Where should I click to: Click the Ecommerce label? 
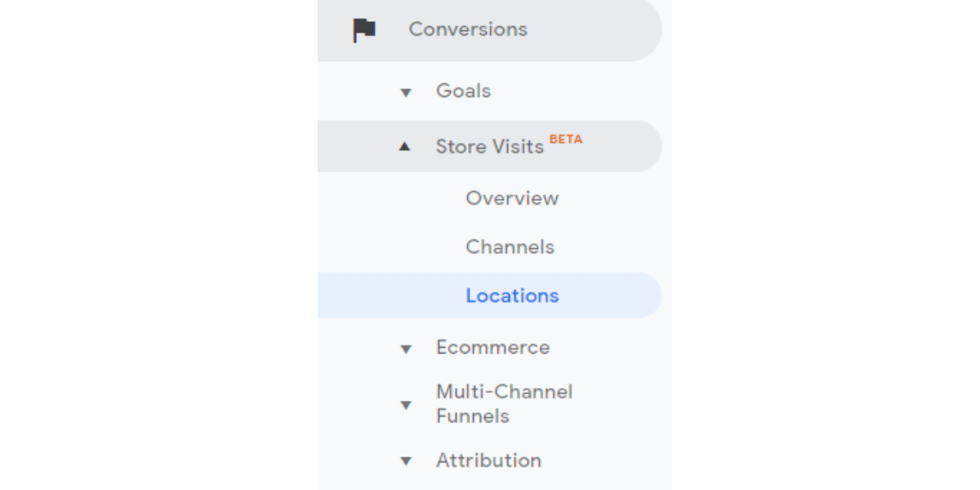tap(493, 347)
